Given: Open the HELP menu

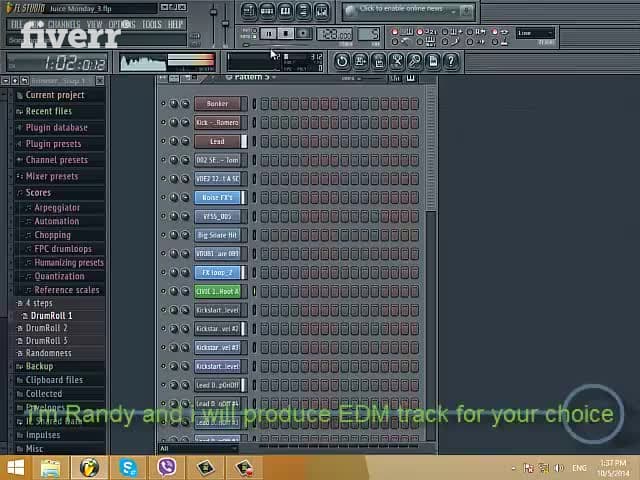Looking at the screenshot, I should click(x=176, y=24).
